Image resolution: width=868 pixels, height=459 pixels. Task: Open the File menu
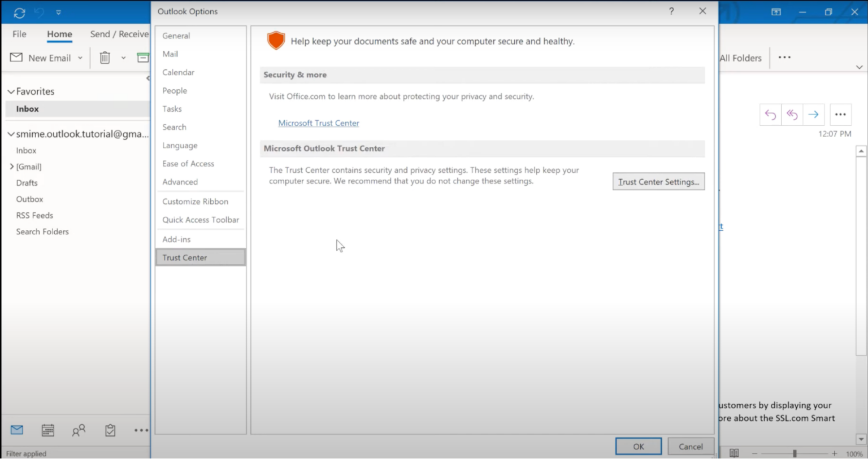(x=19, y=34)
